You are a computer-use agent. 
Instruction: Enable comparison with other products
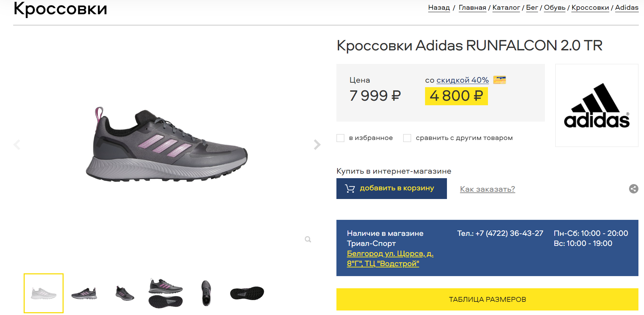pos(407,138)
